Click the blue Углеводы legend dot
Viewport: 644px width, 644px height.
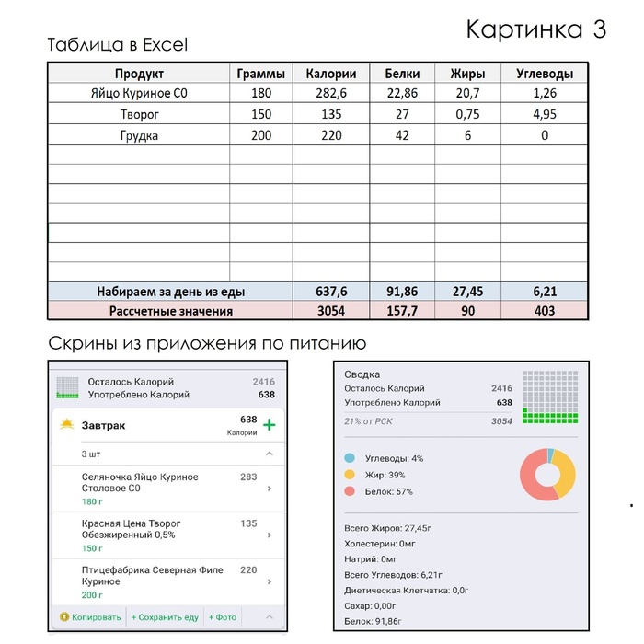click(x=350, y=458)
